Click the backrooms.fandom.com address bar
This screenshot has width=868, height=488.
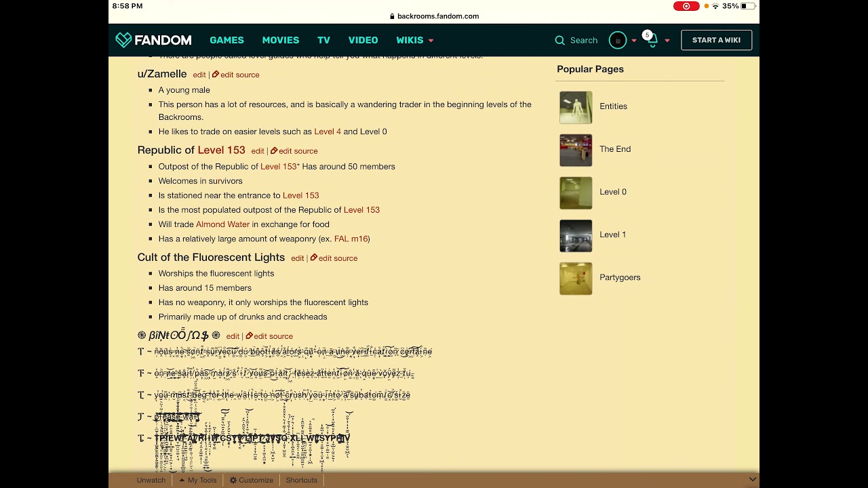434,16
